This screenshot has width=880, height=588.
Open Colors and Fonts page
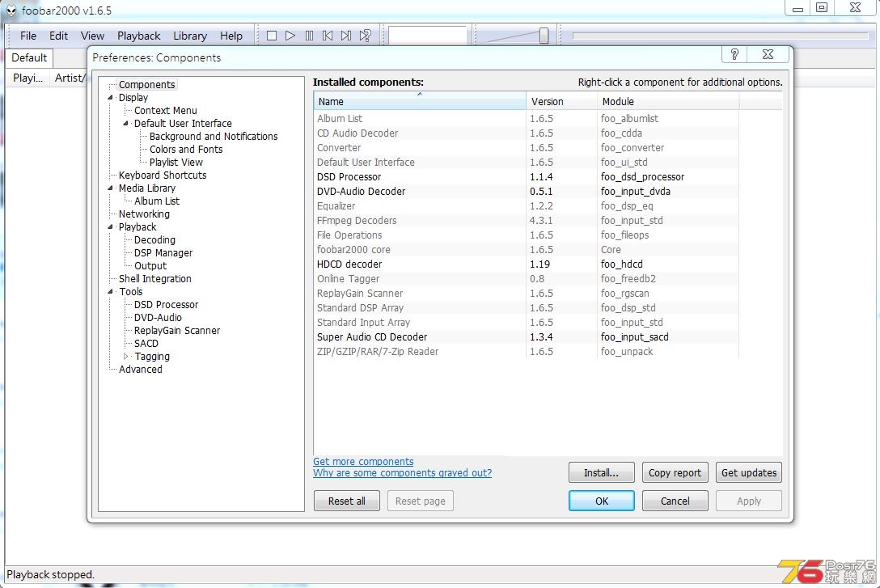186,150
